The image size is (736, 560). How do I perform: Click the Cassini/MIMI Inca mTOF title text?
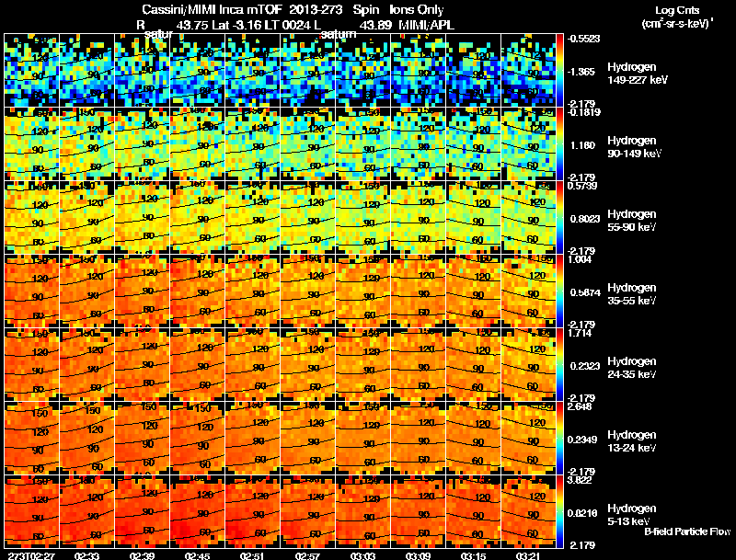click(212, 9)
